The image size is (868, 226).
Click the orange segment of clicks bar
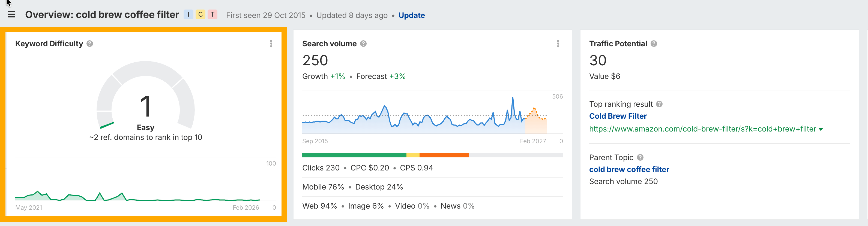click(444, 155)
